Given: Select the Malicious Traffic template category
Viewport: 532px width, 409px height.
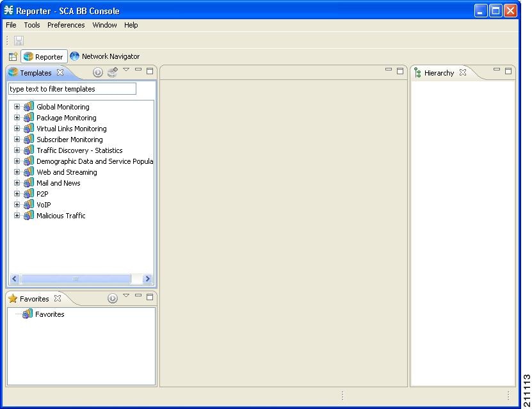Looking at the screenshot, I should coord(60,215).
